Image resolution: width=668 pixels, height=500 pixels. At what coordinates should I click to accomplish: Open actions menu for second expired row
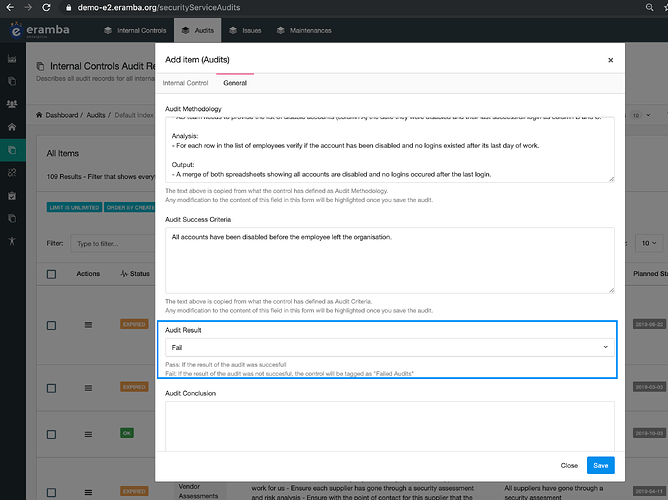(x=88, y=388)
